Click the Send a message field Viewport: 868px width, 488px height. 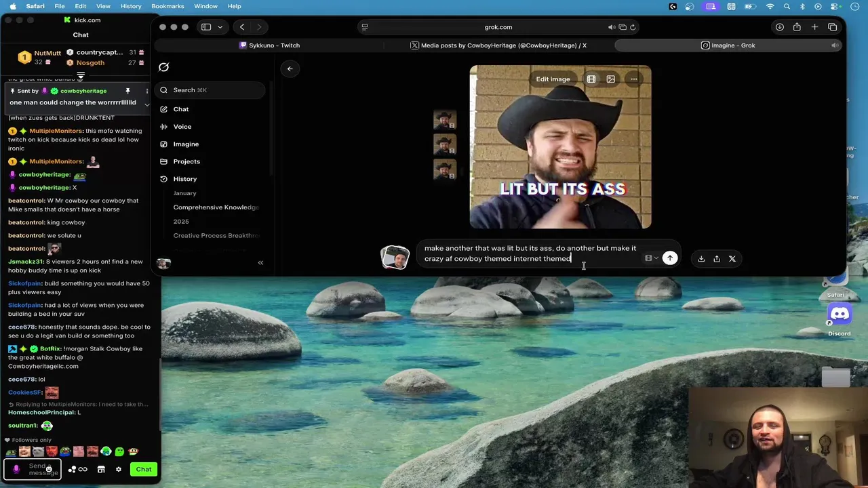(33, 469)
